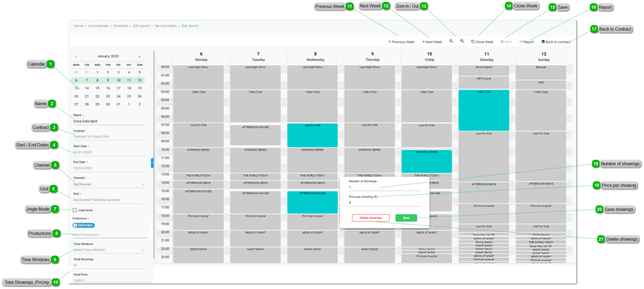Go to previous month in calendar
644x289 pixels.
coord(77,56)
